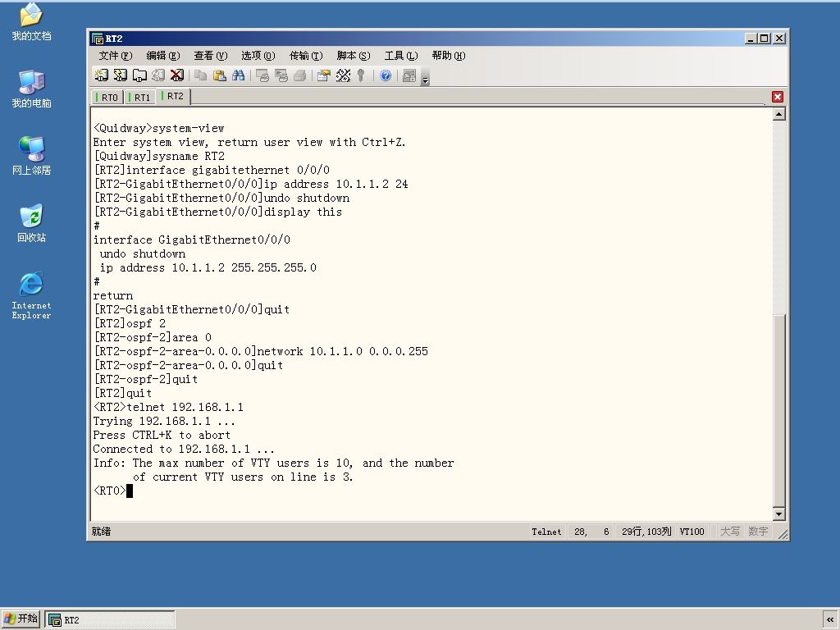Switch to the RT0 session tab
The width and height of the screenshot is (840, 630).
click(x=107, y=98)
